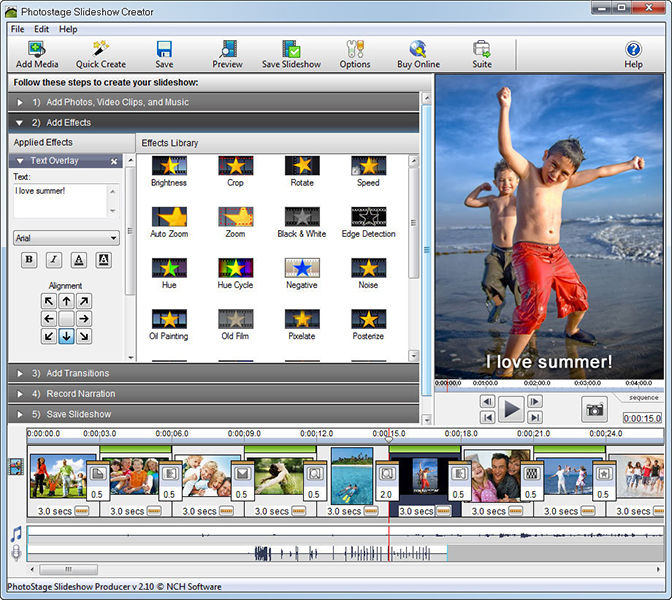Click the red playhead on the audio track
The height and width of the screenshot is (600, 672).
[x=389, y=545]
